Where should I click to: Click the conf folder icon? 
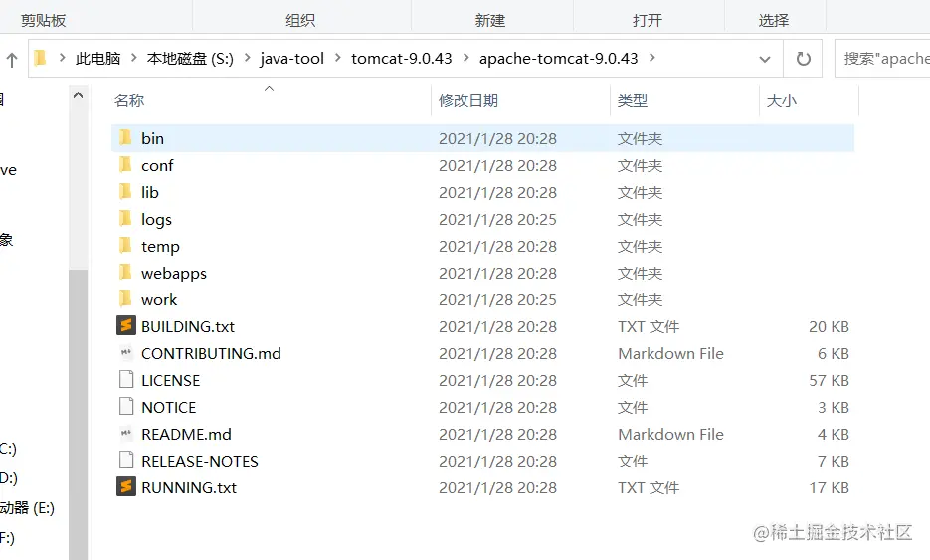125,165
